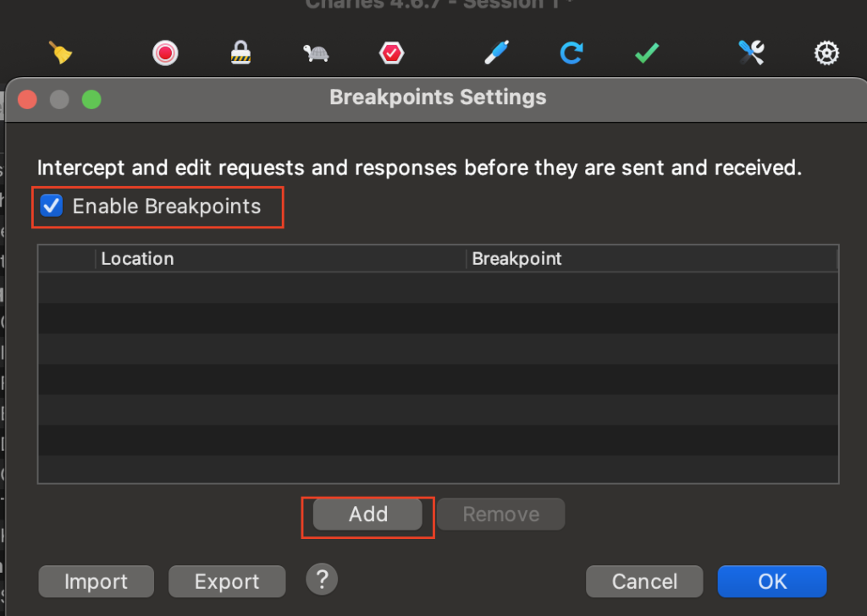
Task: Enable throttling with the turtle icon
Action: (316, 54)
